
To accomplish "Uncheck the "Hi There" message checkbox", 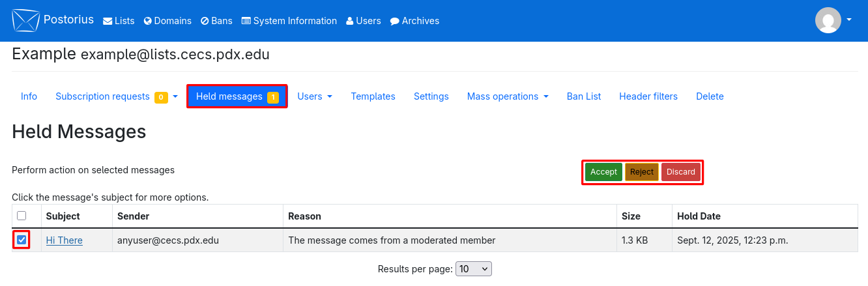I will point(22,240).
